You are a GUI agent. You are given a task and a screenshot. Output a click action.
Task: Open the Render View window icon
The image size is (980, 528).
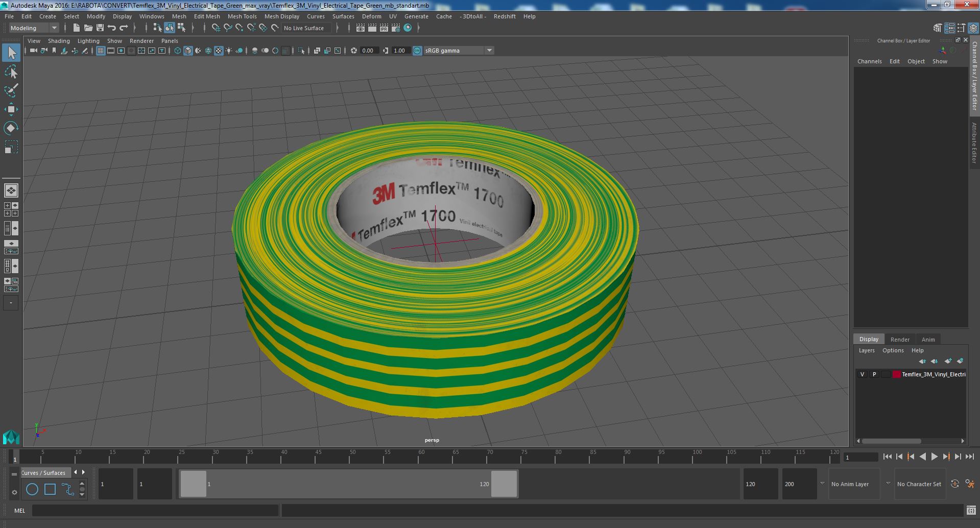click(361, 28)
